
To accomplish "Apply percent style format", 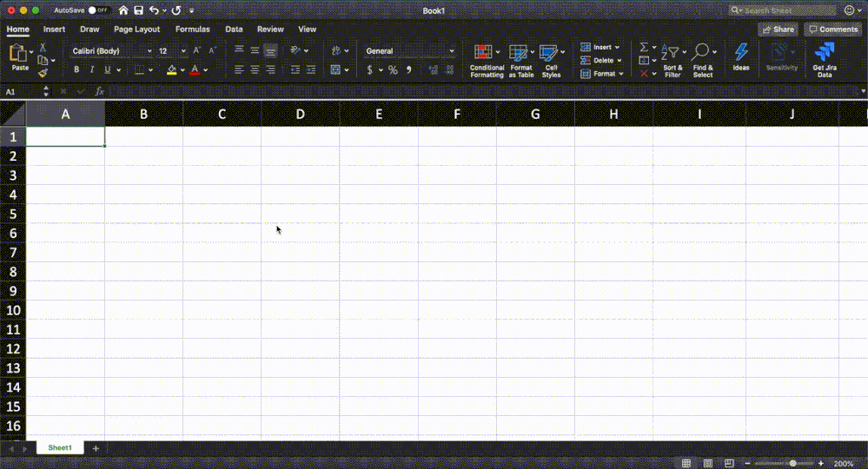I will tap(393, 69).
